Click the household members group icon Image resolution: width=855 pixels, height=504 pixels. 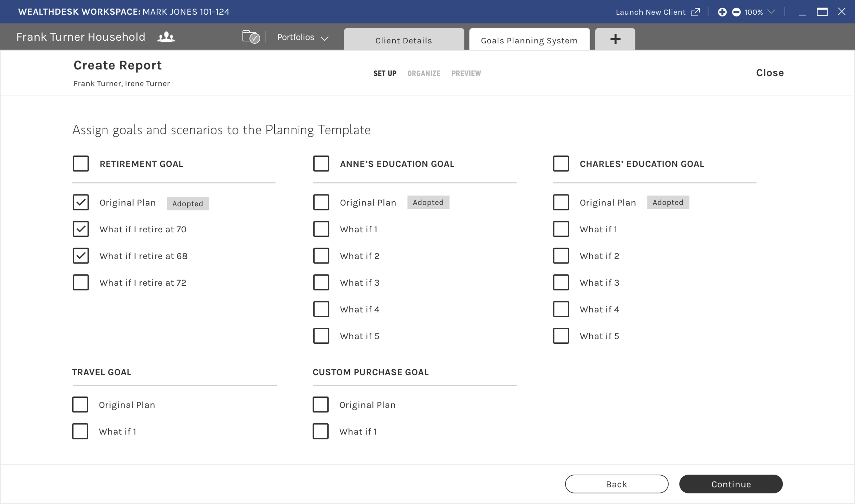[x=166, y=37]
